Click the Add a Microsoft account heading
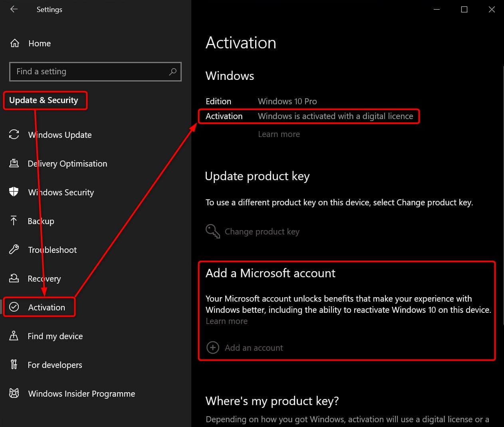This screenshot has height=427, width=504. pyautogui.click(x=270, y=273)
